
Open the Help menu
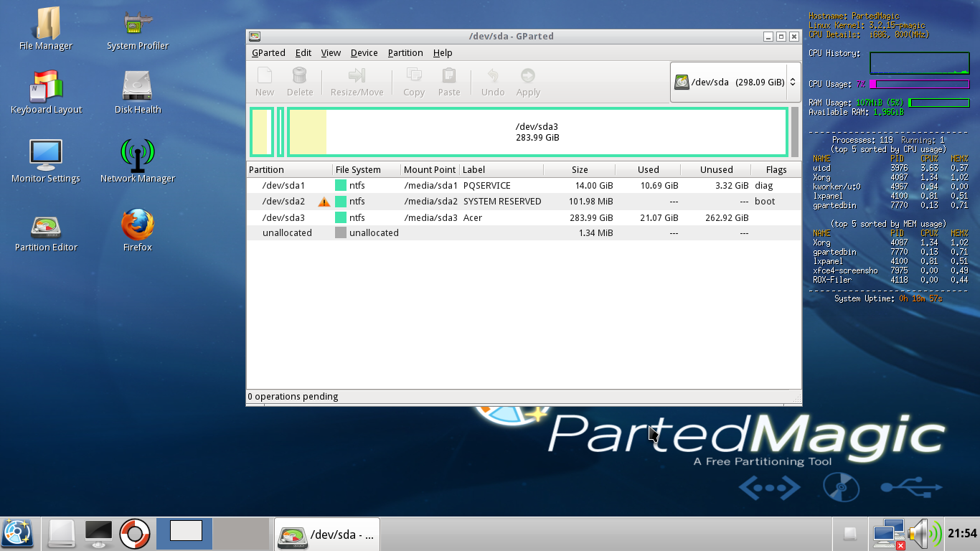click(443, 53)
